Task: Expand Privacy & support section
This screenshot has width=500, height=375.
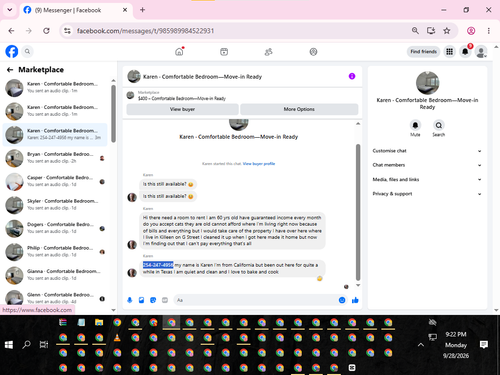Action: [427, 194]
